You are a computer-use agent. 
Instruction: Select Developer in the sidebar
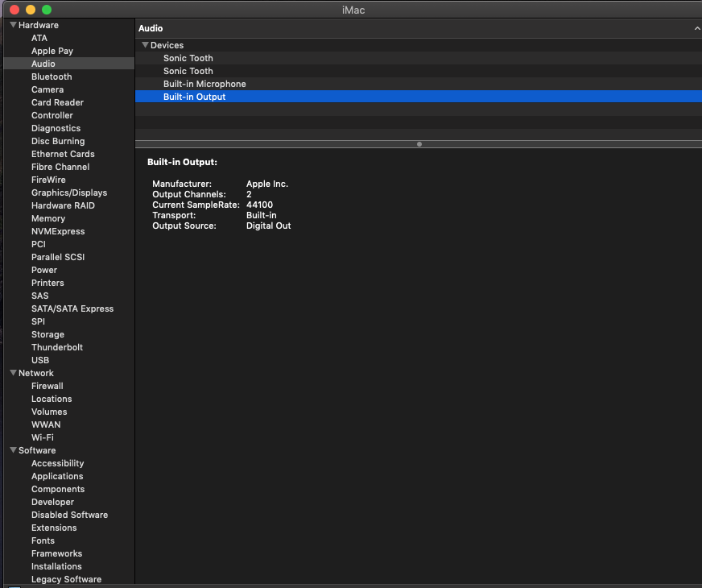52,502
